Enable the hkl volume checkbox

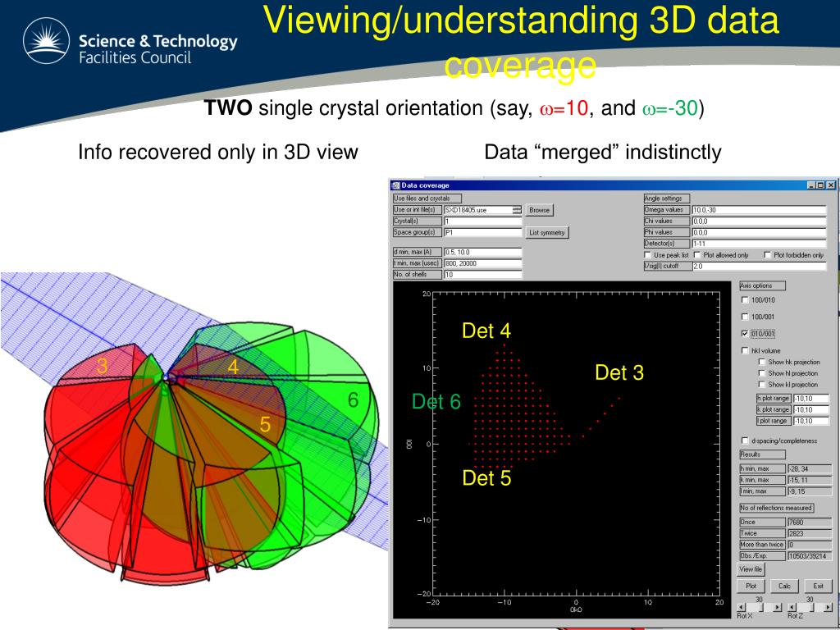(x=745, y=350)
